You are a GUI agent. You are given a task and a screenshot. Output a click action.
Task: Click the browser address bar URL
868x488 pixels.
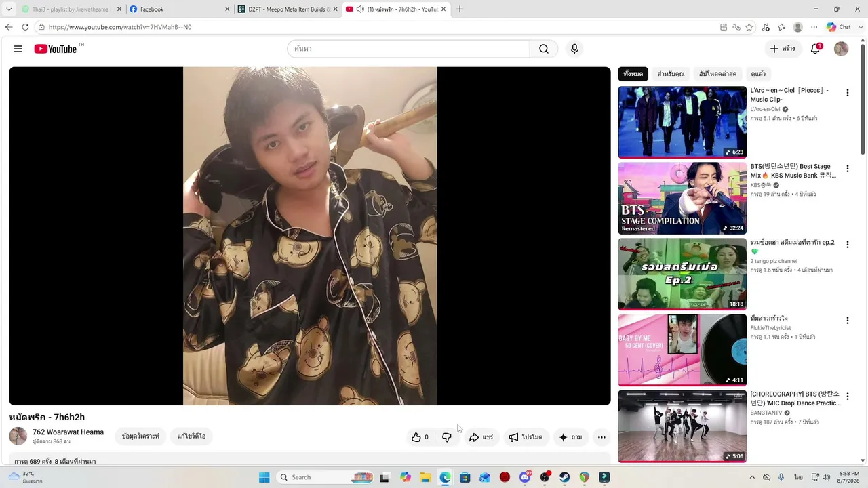120,27
